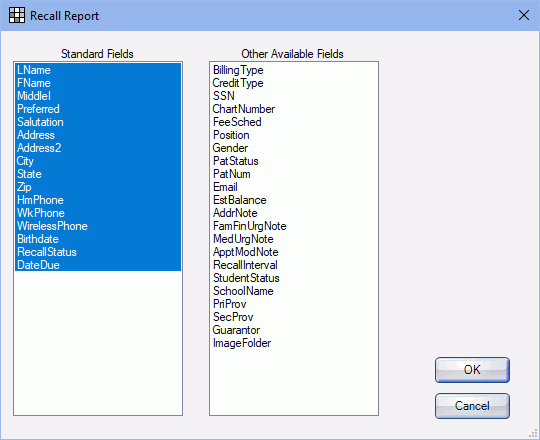Image resolution: width=540 pixels, height=440 pixels.
Task: Select MiddleI field
Action: (x=98, y=96)
